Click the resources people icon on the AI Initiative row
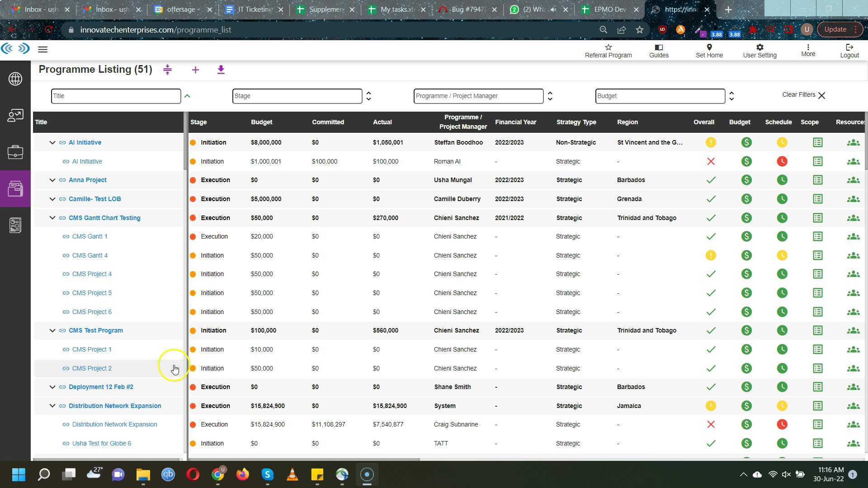Image resolution: width=868 pixels, height=488 pixels. click(854, 142)
